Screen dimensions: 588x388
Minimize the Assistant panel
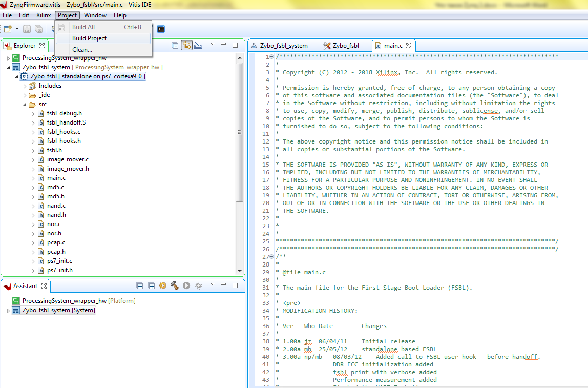[x=223, y=284]
